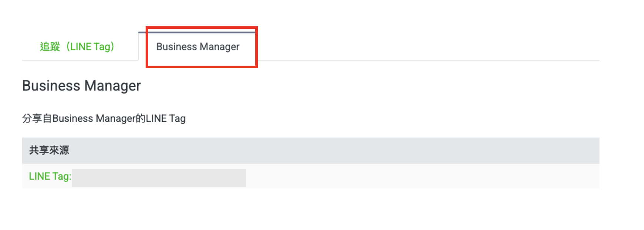644x230 pixels.
Task: Click the word Business in the highlighted tab
Action: [176, 47]
